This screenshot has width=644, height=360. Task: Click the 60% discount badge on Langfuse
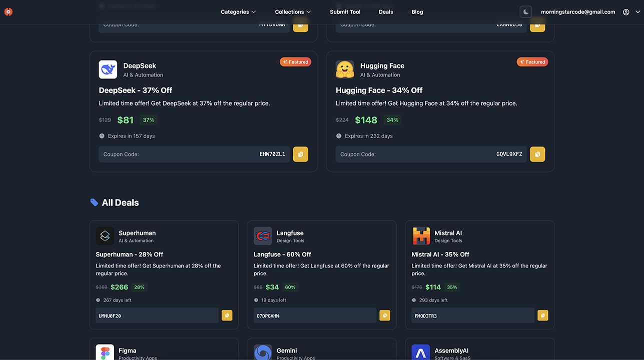[x=290, y=287]
